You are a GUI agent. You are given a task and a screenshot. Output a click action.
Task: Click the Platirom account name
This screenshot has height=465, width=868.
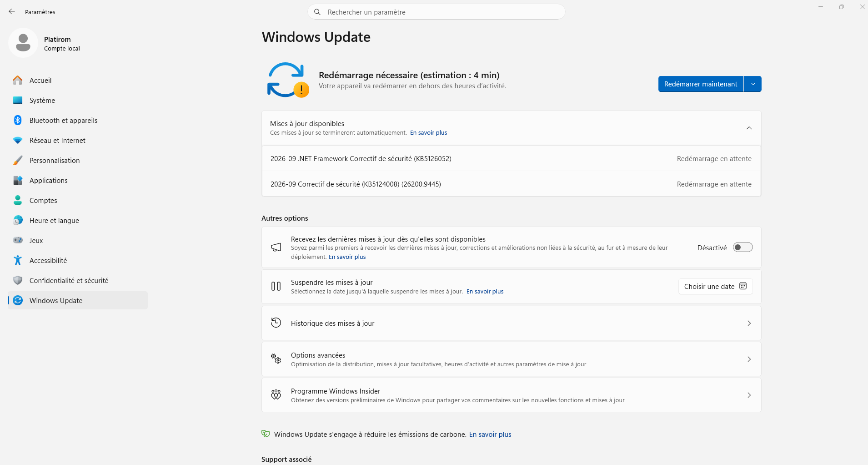click(x=57, y=40)
